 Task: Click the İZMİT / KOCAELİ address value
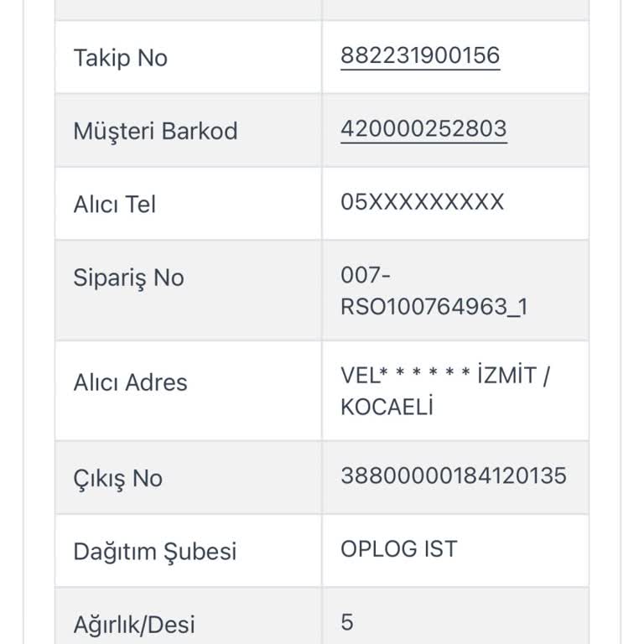445,391
